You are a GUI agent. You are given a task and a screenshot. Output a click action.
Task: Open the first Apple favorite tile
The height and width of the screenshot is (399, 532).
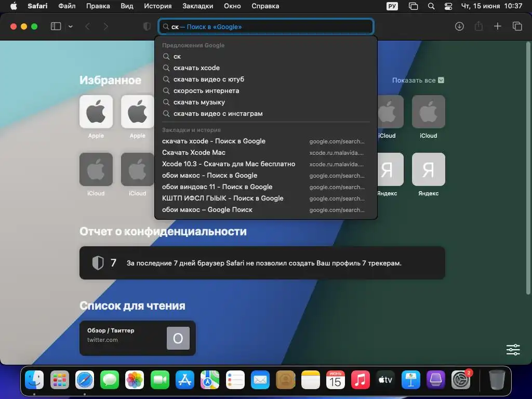tap(96, 112)
